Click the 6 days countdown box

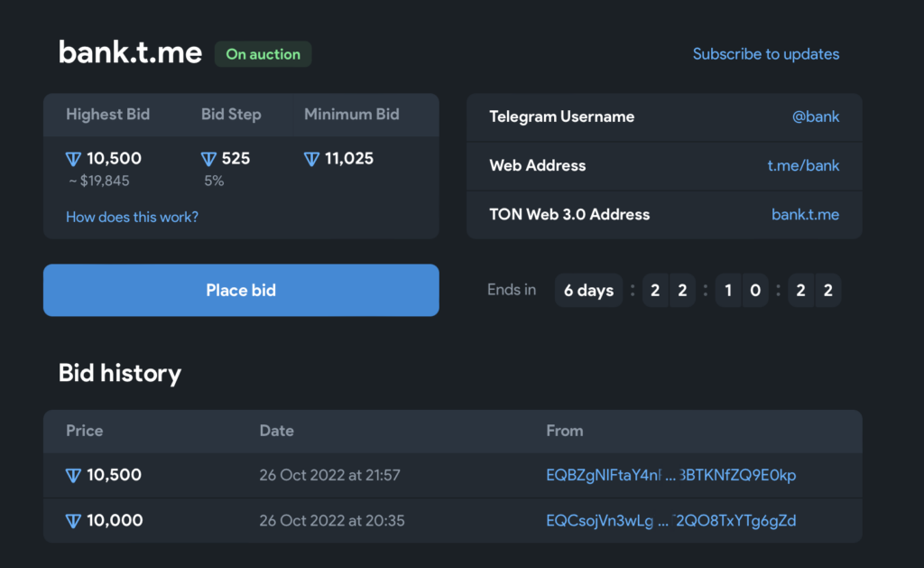point(588,291)
